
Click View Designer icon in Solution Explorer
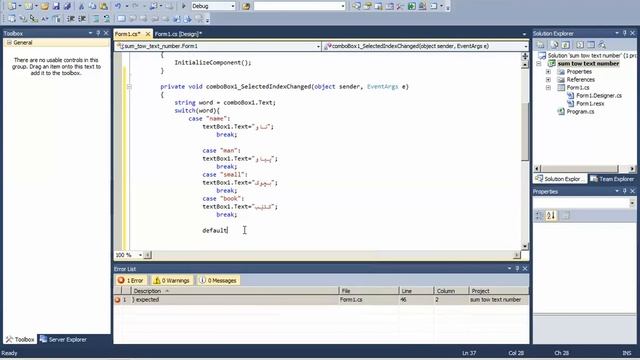(x=591, y=44)
